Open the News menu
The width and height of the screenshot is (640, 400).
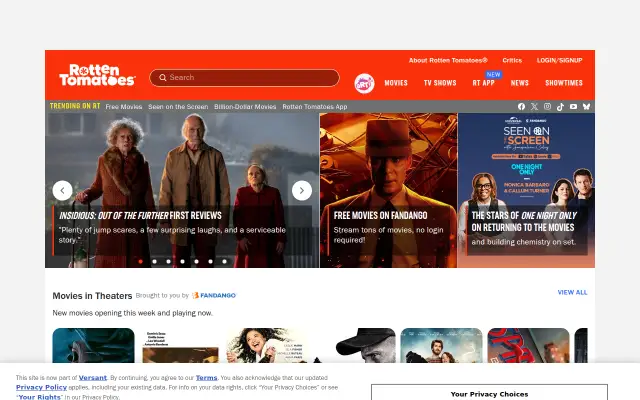tap(520, 83)
